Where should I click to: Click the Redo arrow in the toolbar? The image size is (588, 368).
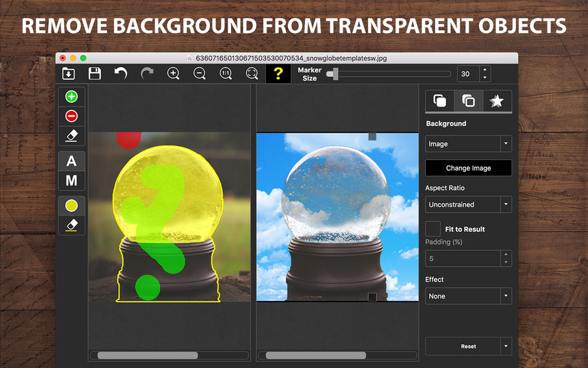[x=147, y=73]
